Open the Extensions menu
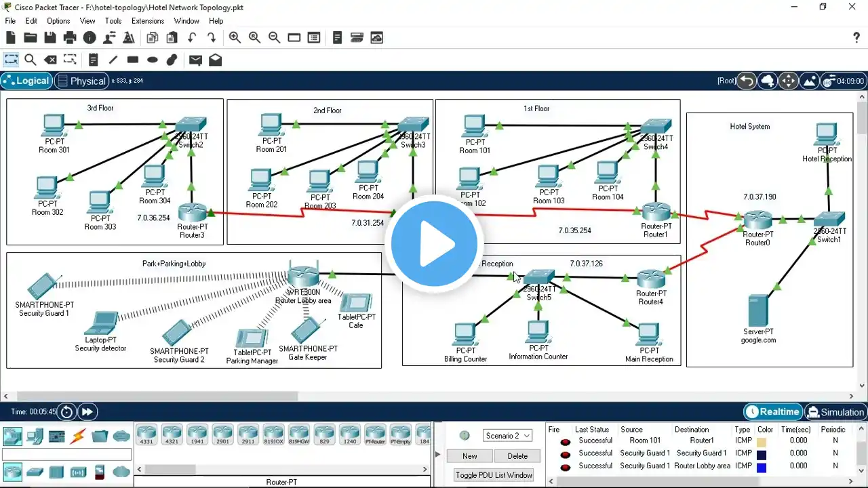The width and height of the screenshot is (868, 488). tap(148, 21)
